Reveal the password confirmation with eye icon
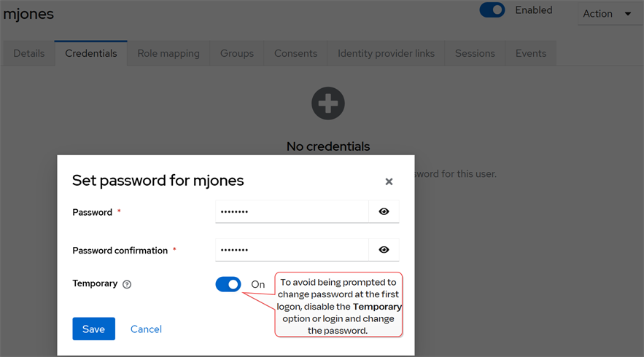The width and height of the screenshot is (644, 357). point(384,250)
